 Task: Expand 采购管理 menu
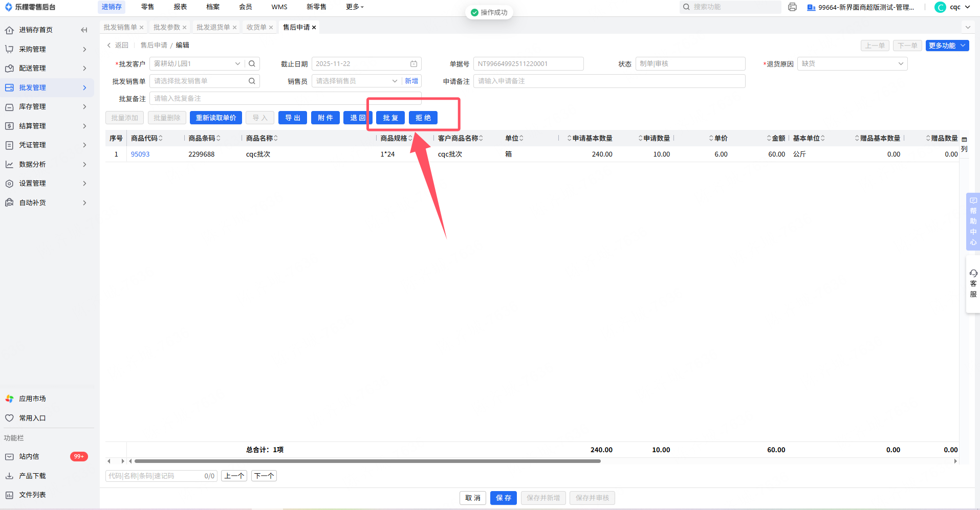click(47, 49)
